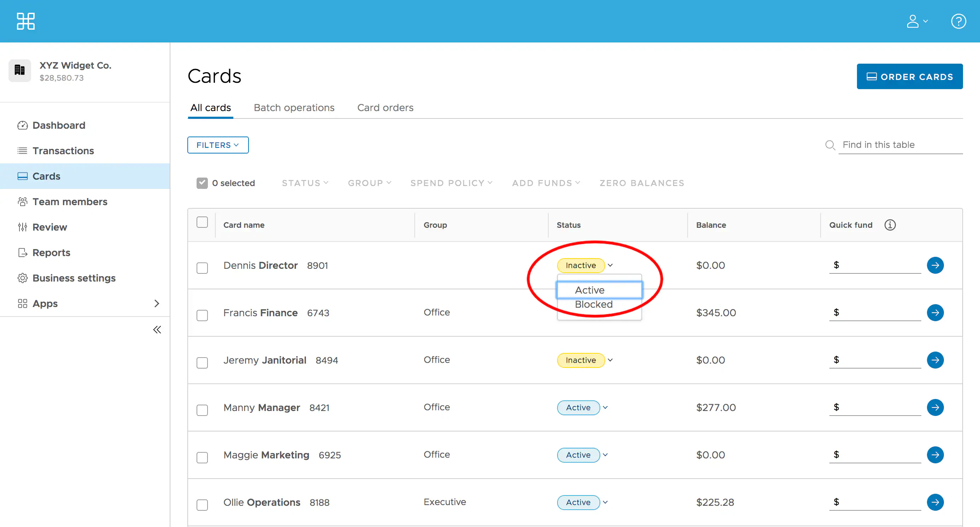Click the XYZ Widget Co. building icon
980x527 pixels.
[x=20, y=71]
